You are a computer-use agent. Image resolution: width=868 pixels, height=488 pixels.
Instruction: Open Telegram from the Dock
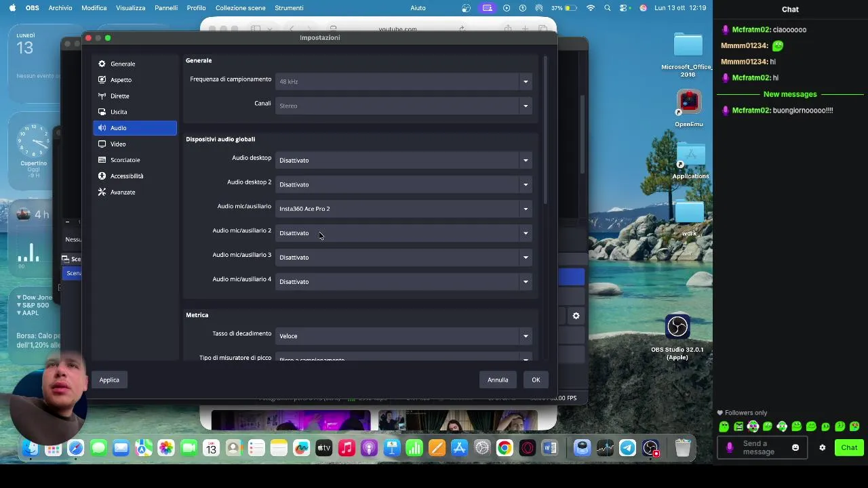tap(628, 448)
